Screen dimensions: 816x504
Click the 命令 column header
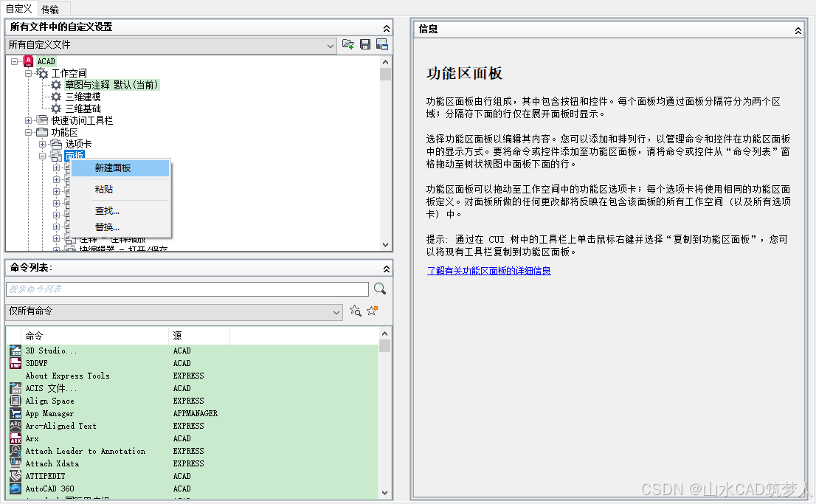[94, 336]
